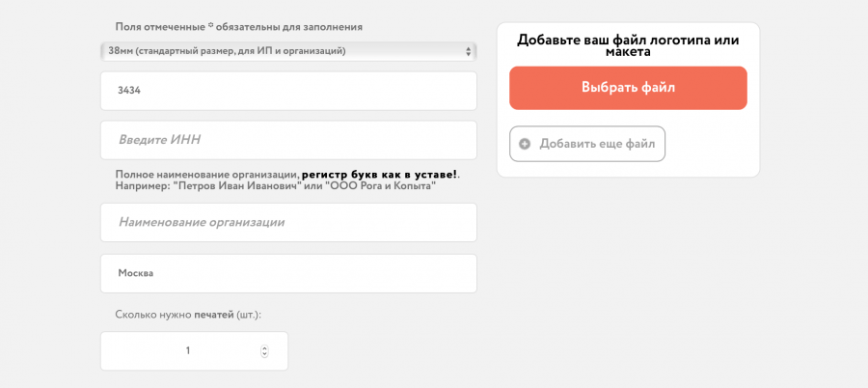This screenshot has height=388, width=868.
Task: Click the Полное наименование организации label text
Action: tap(206, 174)
